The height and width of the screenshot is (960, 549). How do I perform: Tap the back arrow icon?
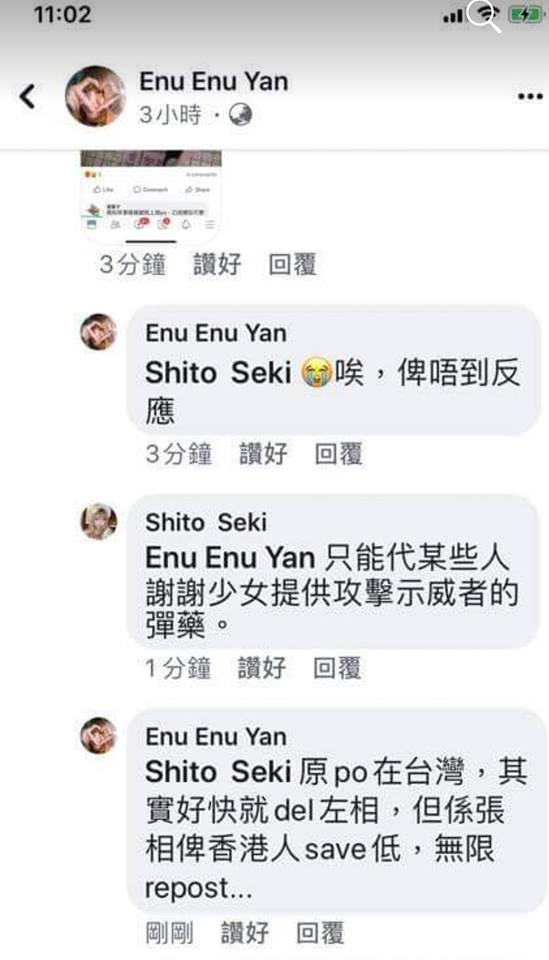click(x=28, y=97)
